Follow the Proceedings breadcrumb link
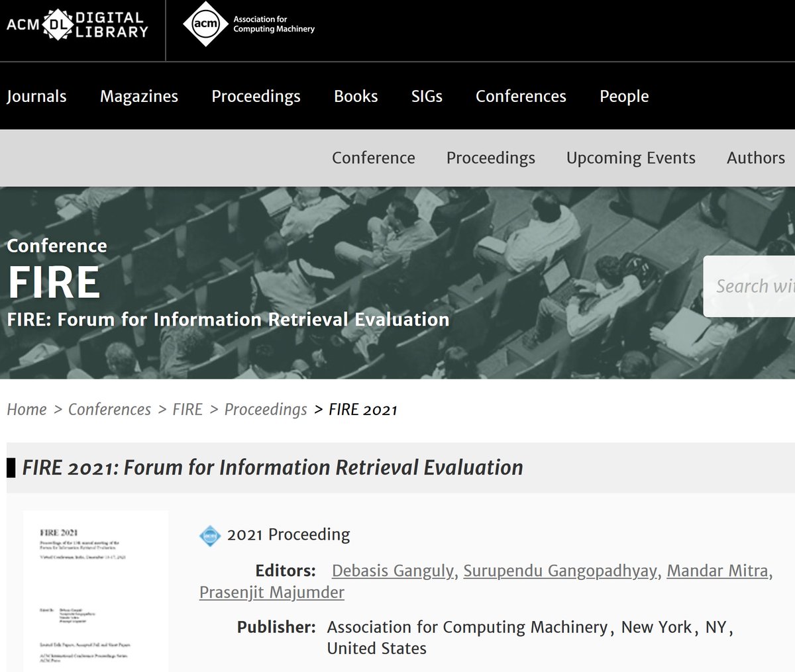The width and height of the screenshot is (795, 672). [x=266, y=410]
